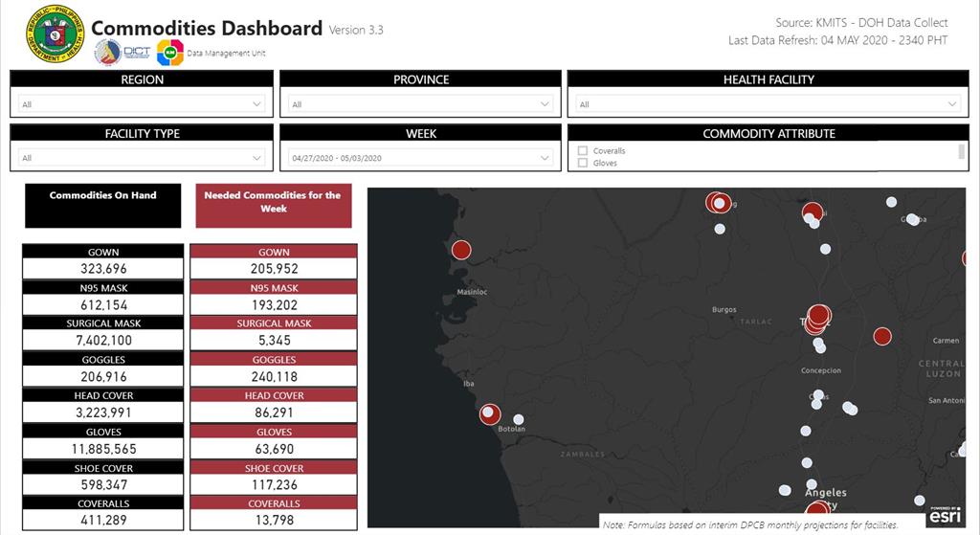Viewport: 980px width, 535px height.
Task: Select the Commodities On Hand button
Action: point(102,206)
